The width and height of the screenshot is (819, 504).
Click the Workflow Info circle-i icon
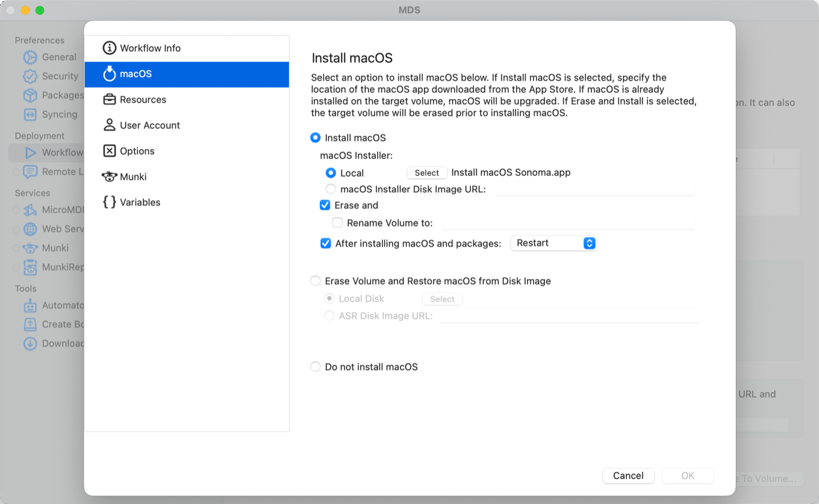point(109,48)
